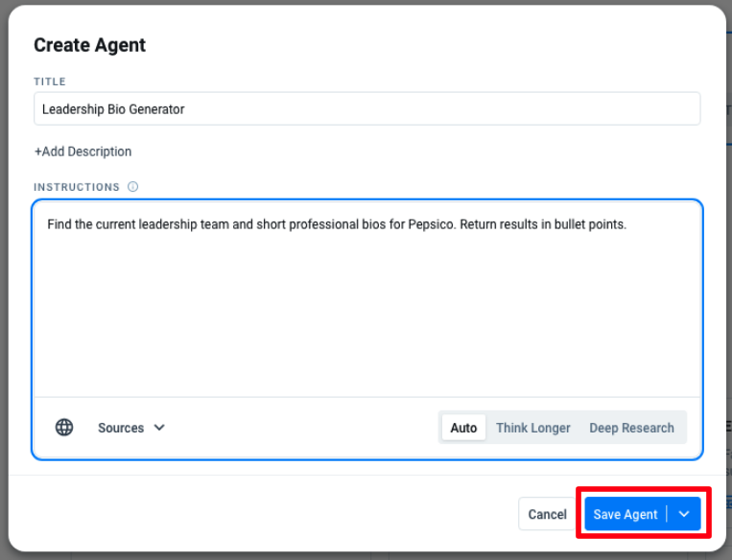Click the TITLE field label
This screenshot has height=560, width=732.
click(50, 82)
